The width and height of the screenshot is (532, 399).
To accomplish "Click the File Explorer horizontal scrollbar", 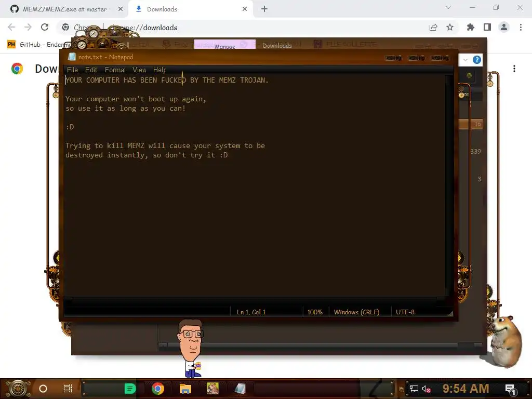I will 320,345.
